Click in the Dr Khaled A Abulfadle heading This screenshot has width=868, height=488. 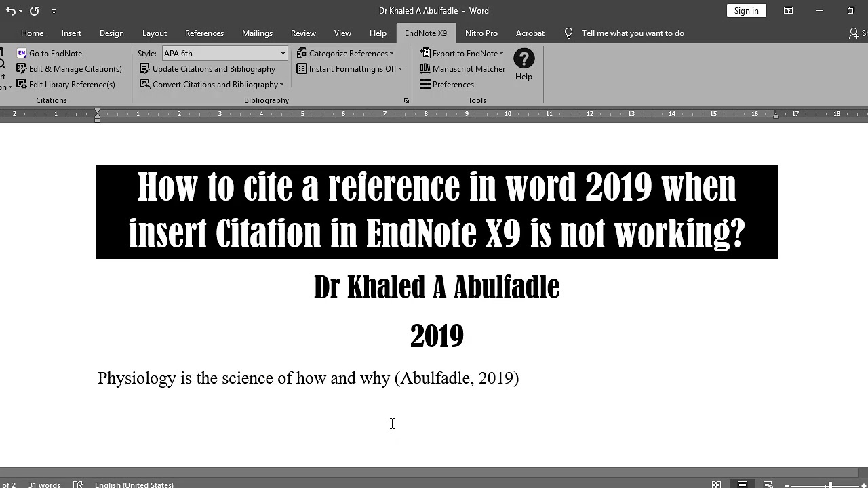point(437,287)
